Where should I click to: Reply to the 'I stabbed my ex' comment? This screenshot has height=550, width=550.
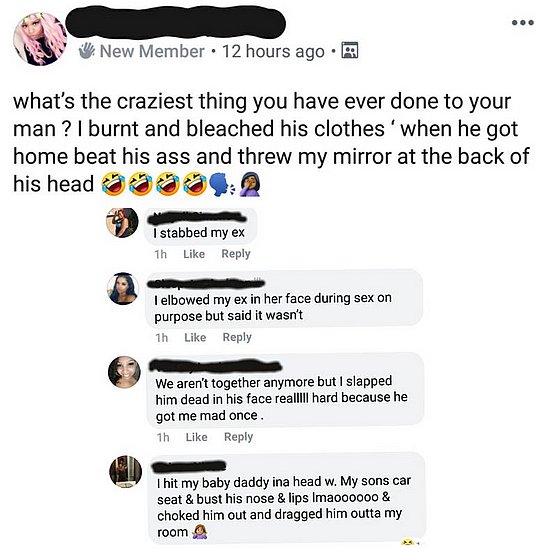236,254
